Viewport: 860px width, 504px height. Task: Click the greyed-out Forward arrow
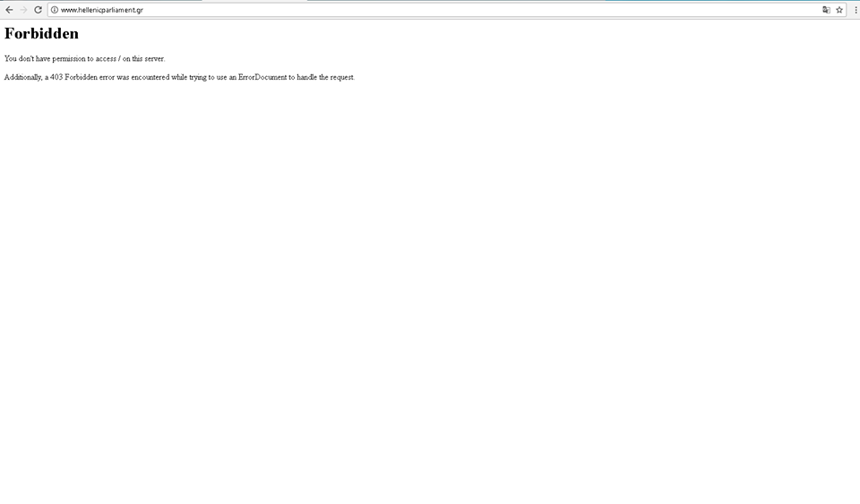click(x=23, y=10)
